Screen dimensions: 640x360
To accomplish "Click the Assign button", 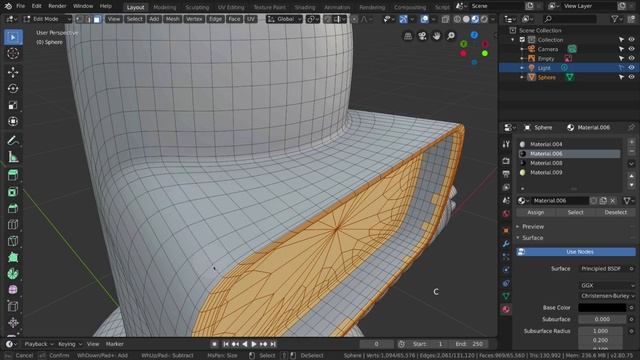I will [536, 212].
